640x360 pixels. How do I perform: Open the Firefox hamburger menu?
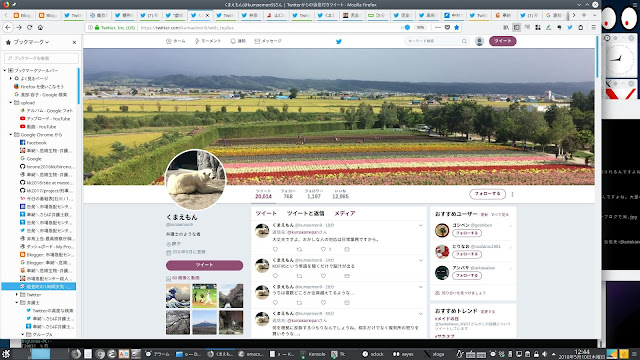(594, 27)
